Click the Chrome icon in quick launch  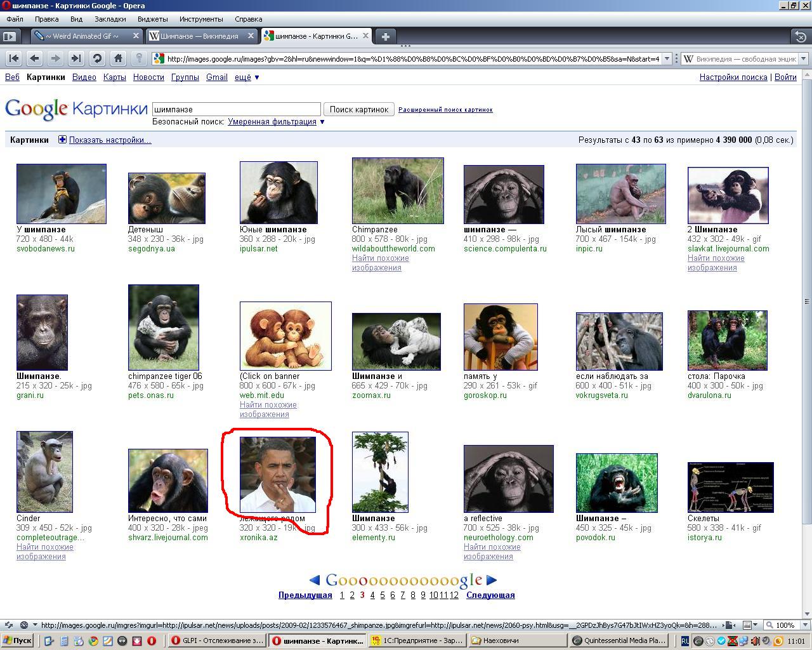click(x=93, y=641)
